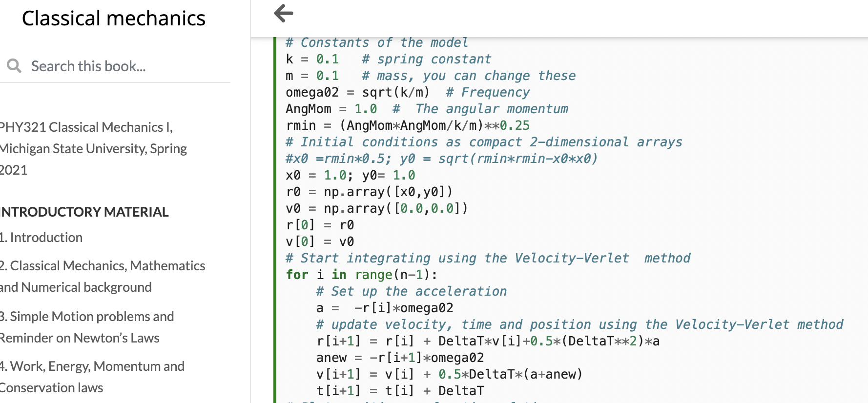Click the rmin definition code line
This screenshot has width=868, height=403.
pyautogui.click(x=408, y=125)
